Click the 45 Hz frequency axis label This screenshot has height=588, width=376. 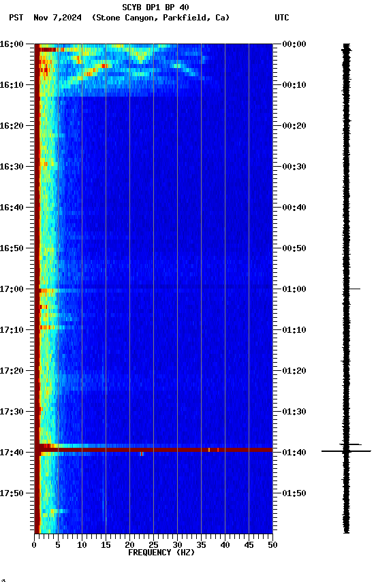tap(249, 545)
